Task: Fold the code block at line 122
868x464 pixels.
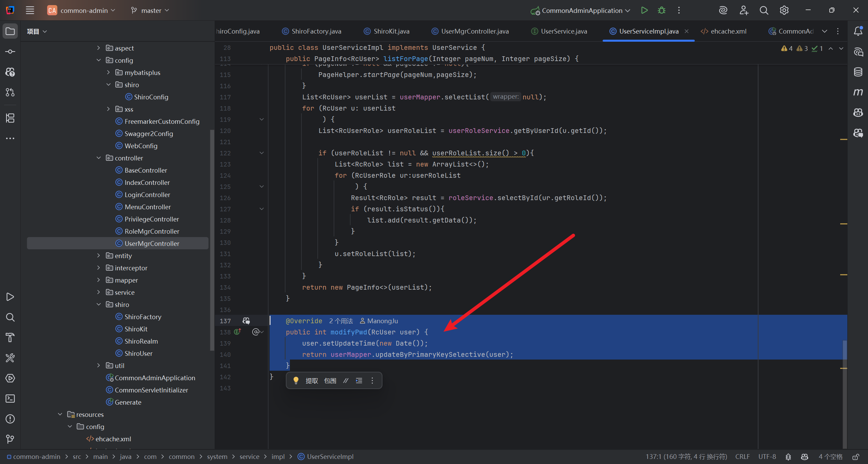Action: 262,153
